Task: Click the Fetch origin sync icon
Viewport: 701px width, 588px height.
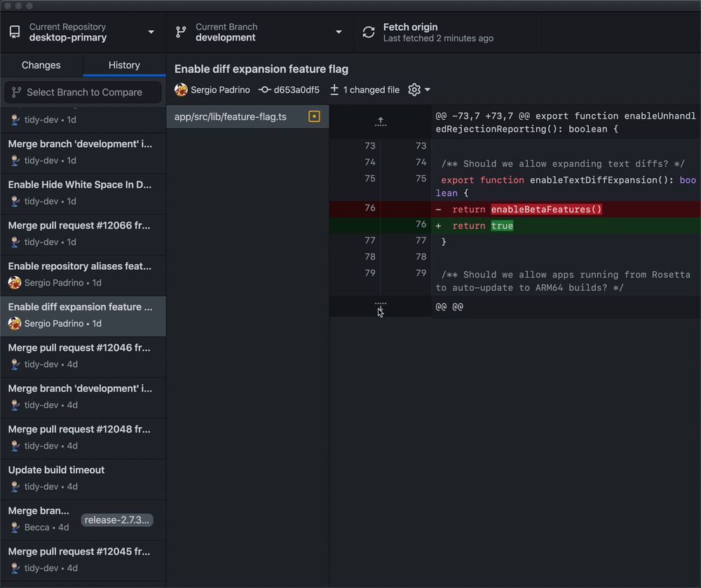Action: 369,32
